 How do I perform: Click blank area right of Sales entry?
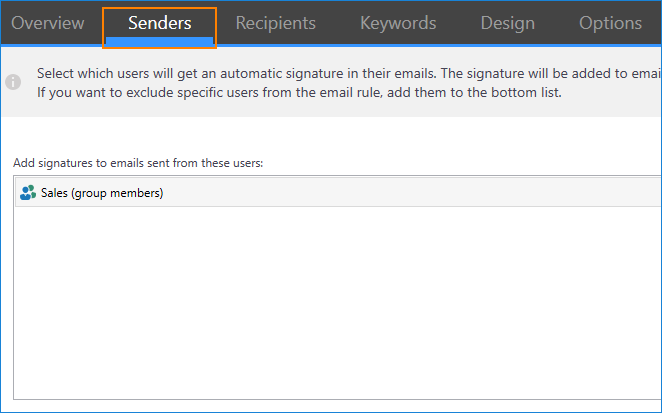pos(412,193)
